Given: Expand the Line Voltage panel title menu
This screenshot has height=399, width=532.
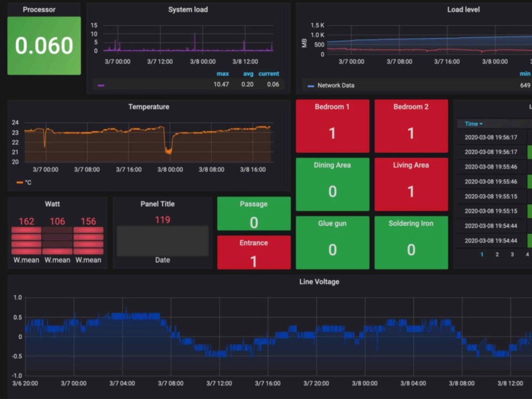Looking at the screenshot, I should pyautogui.click(x=319, y=282).
